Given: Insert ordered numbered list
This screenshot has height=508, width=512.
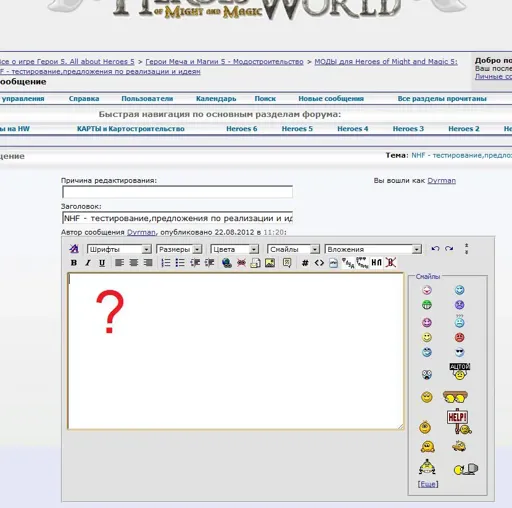Looking at the screenshot, I should (166, 263).
